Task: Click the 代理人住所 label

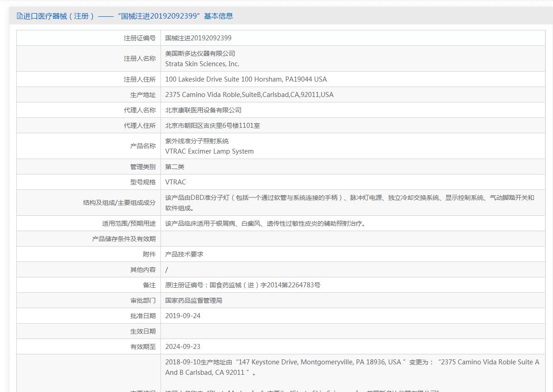Action: (x=140, y=126)
